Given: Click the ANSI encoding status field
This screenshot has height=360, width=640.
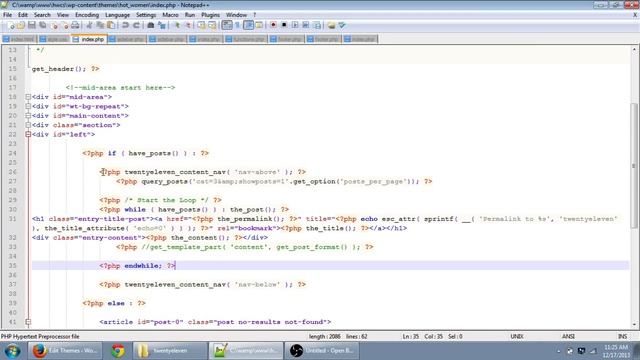Looking at the screenshot, I should [568, 337].
